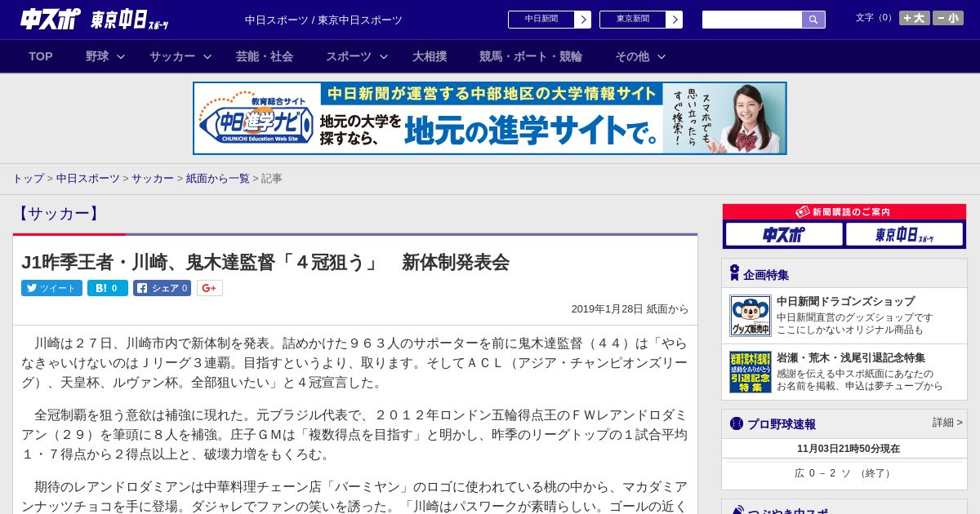Click the search magnifier button

[x=813, y=20]
